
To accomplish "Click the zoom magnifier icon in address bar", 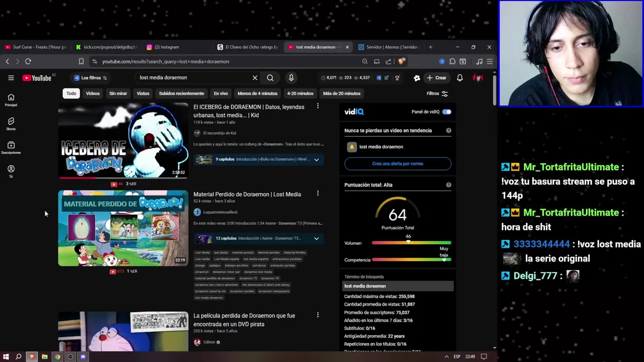I will tap(365, 61).
